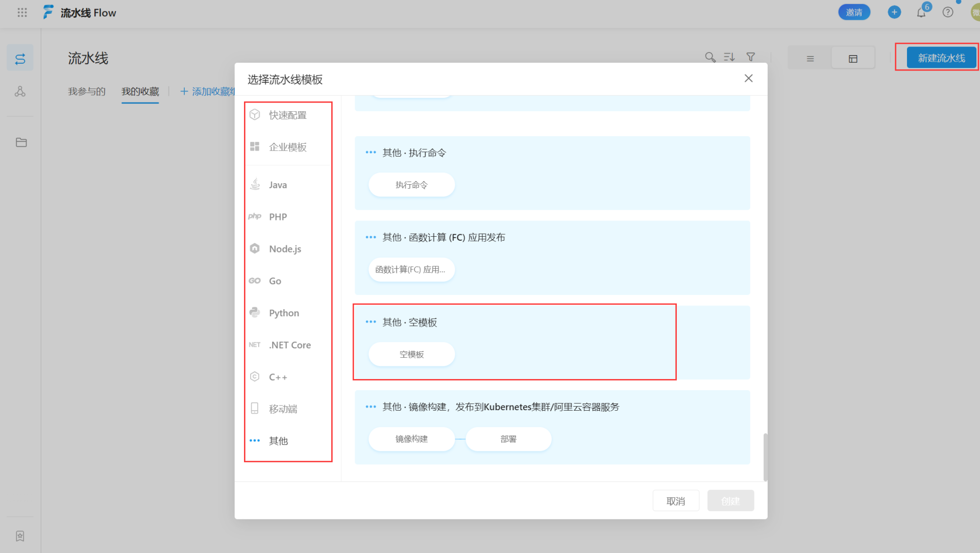Select the Python template category
The height and width of the screenshot is (553, 980).
pyautogui.click(x=284, y=313)
